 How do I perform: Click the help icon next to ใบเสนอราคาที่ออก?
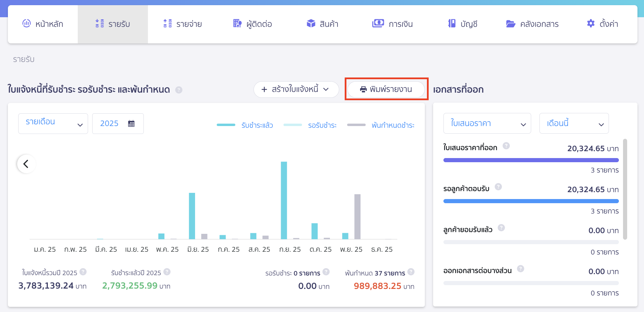506,146
